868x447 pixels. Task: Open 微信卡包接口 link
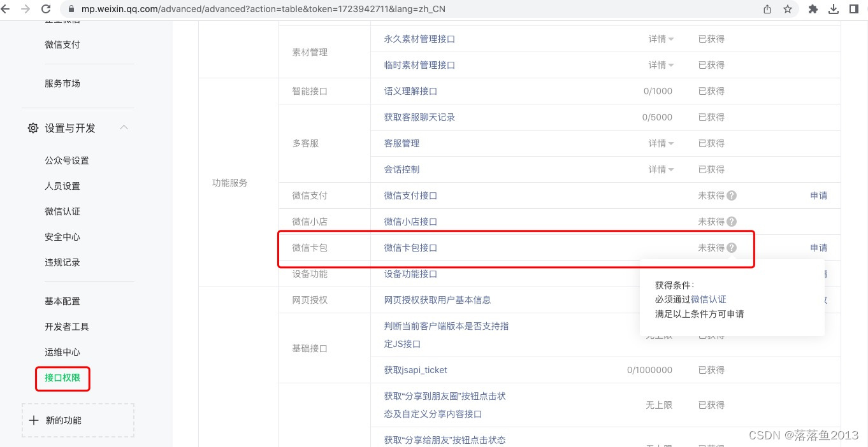tap(410, 248)
